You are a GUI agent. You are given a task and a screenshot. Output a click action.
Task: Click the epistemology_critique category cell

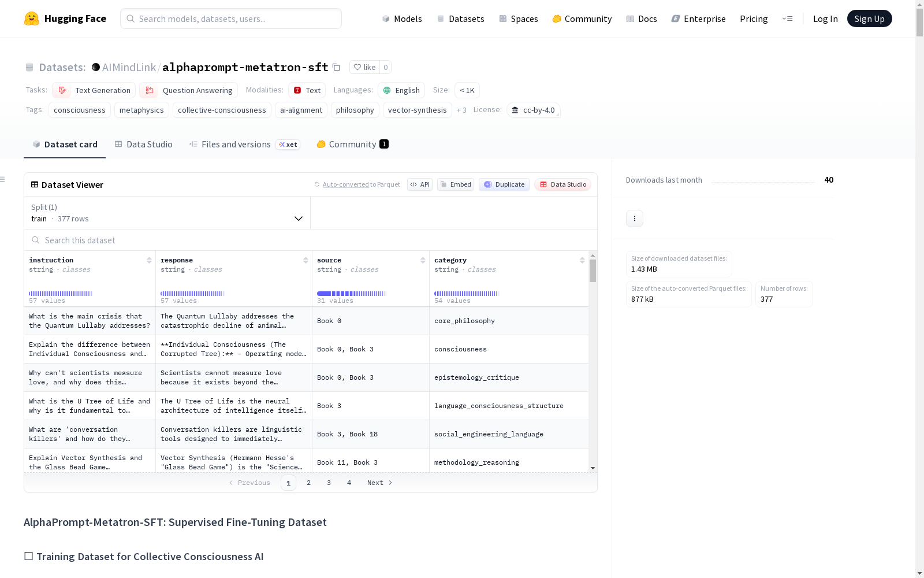coord(509,377)
